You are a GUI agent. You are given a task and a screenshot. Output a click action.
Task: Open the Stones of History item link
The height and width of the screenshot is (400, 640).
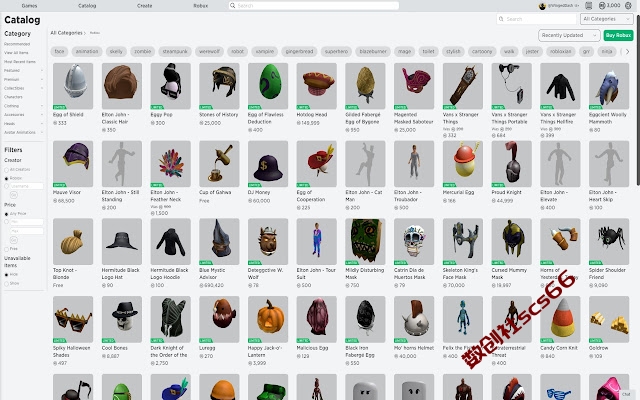(x=218, y=115)
